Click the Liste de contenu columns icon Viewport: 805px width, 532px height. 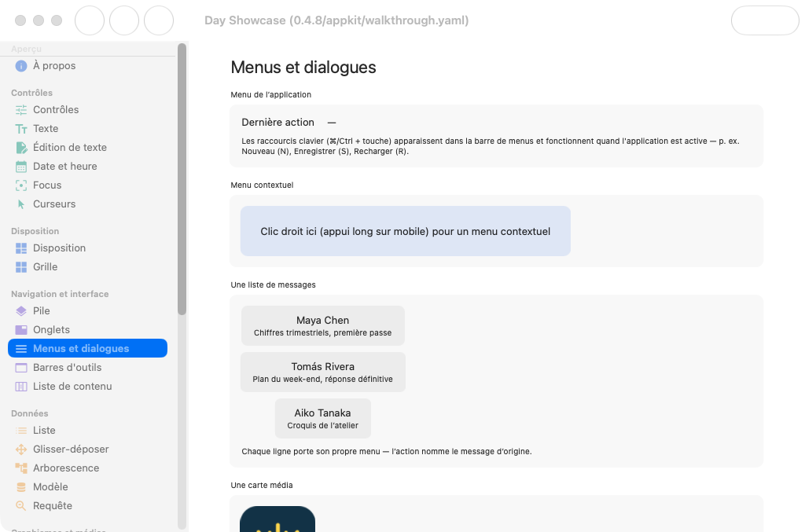point(21,387)
